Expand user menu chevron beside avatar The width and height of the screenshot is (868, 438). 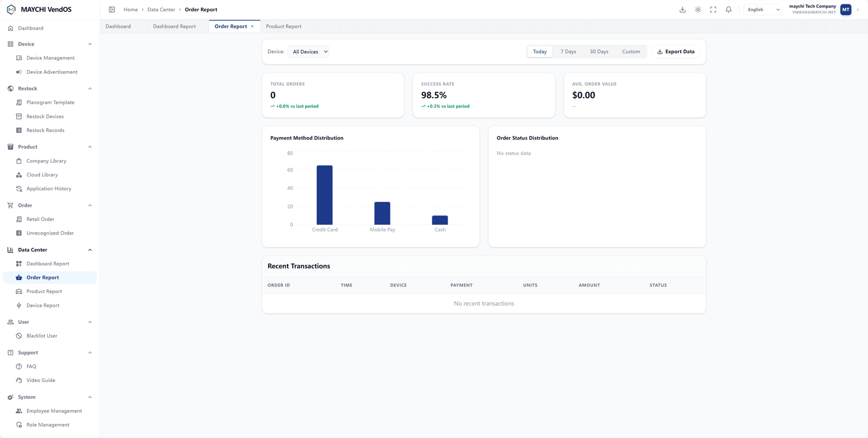point(858,10)
